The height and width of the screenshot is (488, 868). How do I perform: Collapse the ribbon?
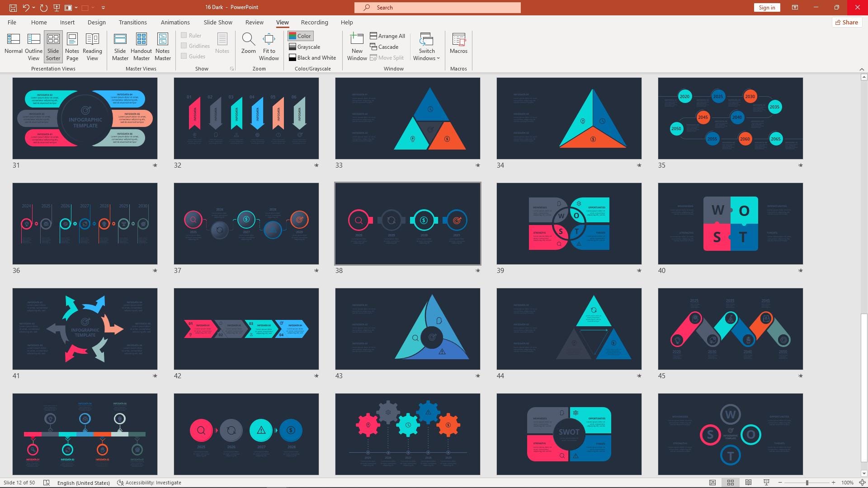pyautogui.click(x=862, y=69)
